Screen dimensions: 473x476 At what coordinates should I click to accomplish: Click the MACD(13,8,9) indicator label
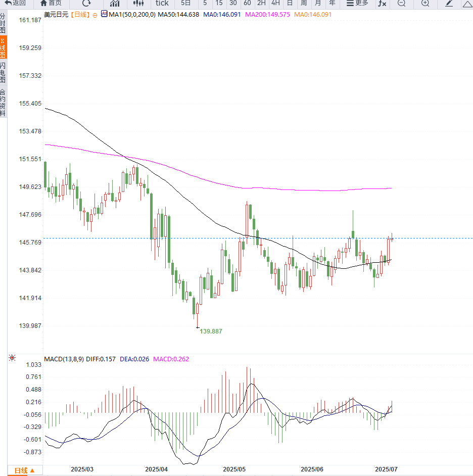64,359
